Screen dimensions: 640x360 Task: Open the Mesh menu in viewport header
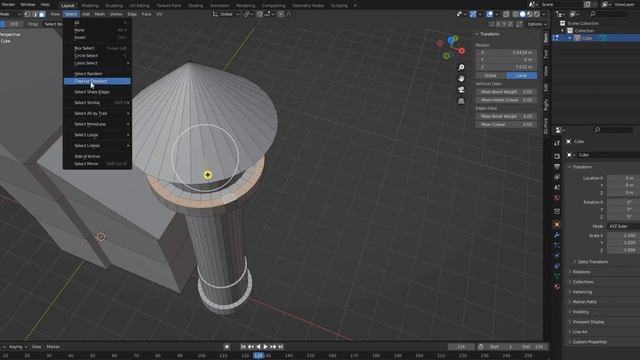[100, 14]
